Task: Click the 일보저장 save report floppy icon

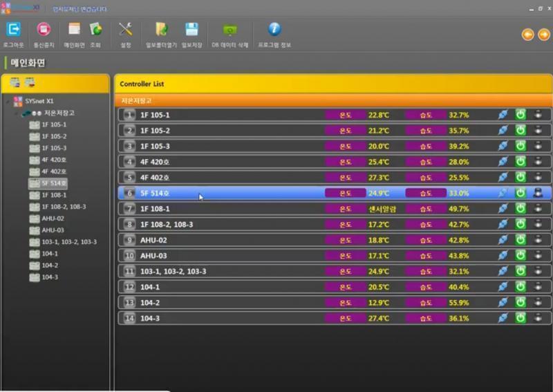Action: (191, 30)
